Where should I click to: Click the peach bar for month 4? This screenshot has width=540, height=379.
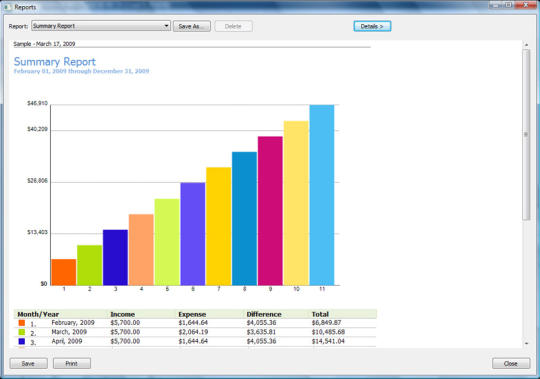(x=141, y=250)
